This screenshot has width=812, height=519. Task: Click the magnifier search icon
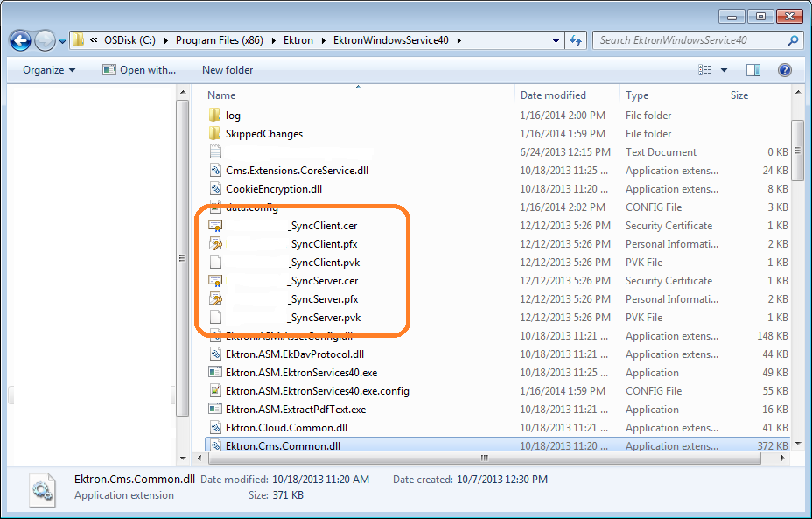pyautogui.click(x=793, y=40)
